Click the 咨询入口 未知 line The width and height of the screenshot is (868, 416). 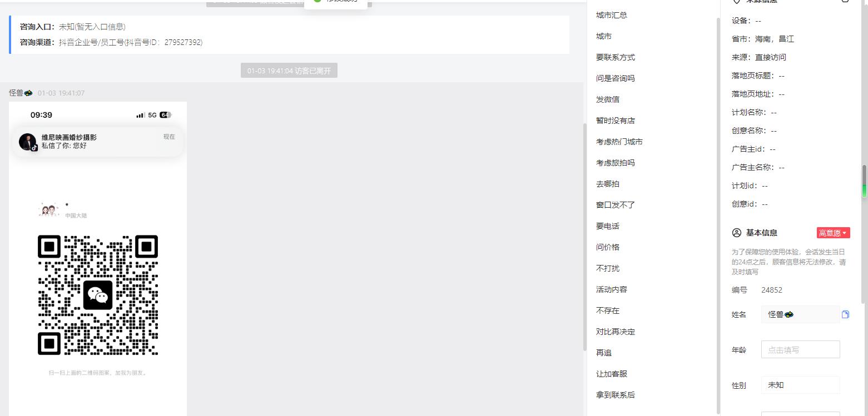click(x=73, y=27)
